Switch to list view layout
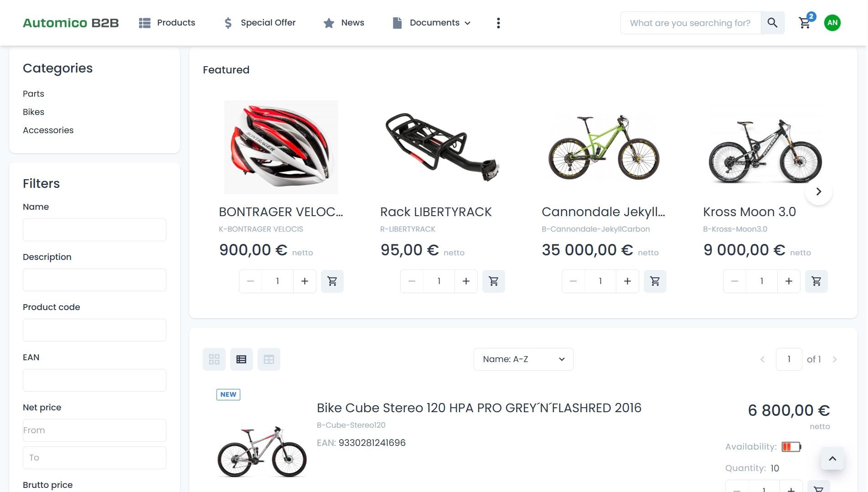 (242, 359)
